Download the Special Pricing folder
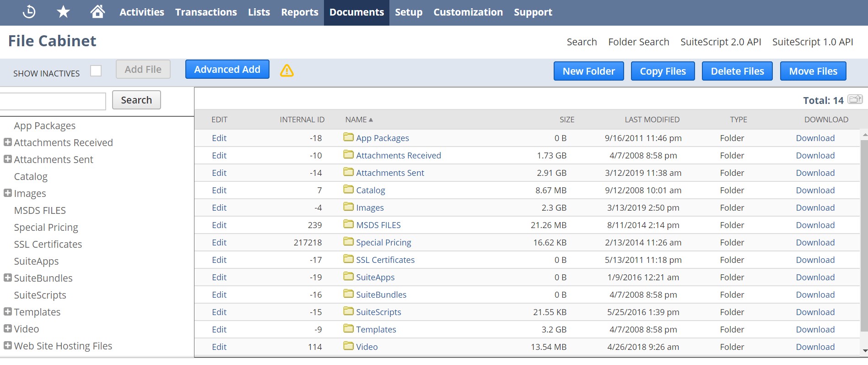 (x=815, y=242)
